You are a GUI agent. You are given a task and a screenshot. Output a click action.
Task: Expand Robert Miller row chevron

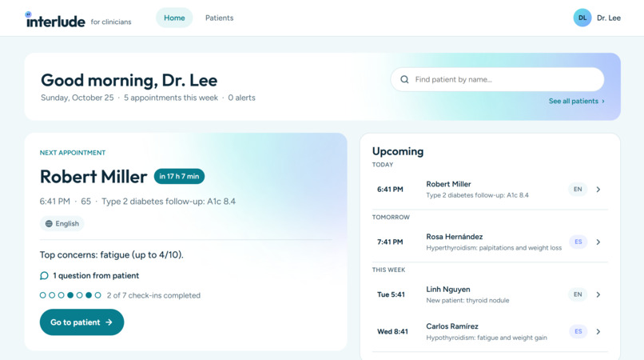tap(598, 190)
